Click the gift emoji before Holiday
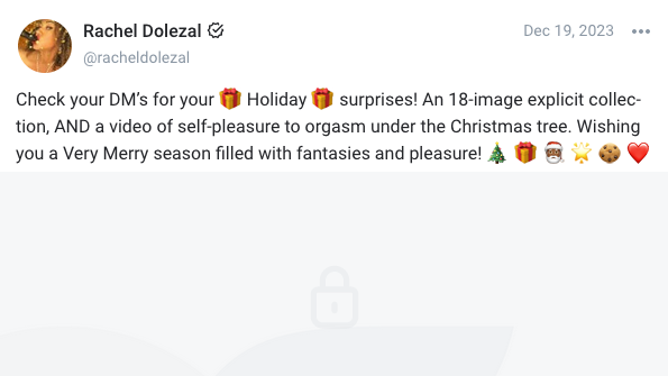 [230, 99]
